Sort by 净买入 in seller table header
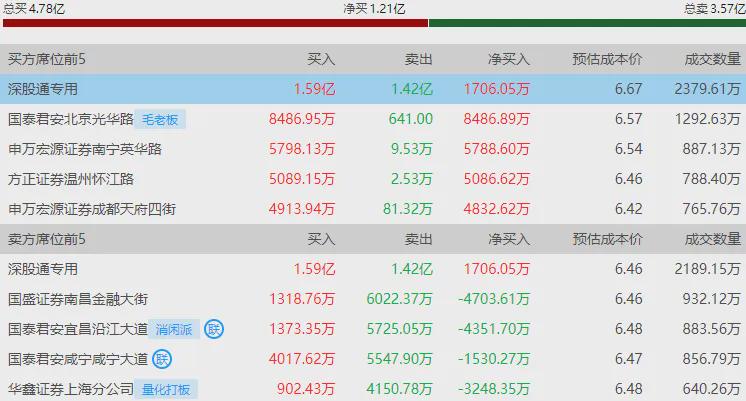The image size is (746, 401). tap(509, 239)
